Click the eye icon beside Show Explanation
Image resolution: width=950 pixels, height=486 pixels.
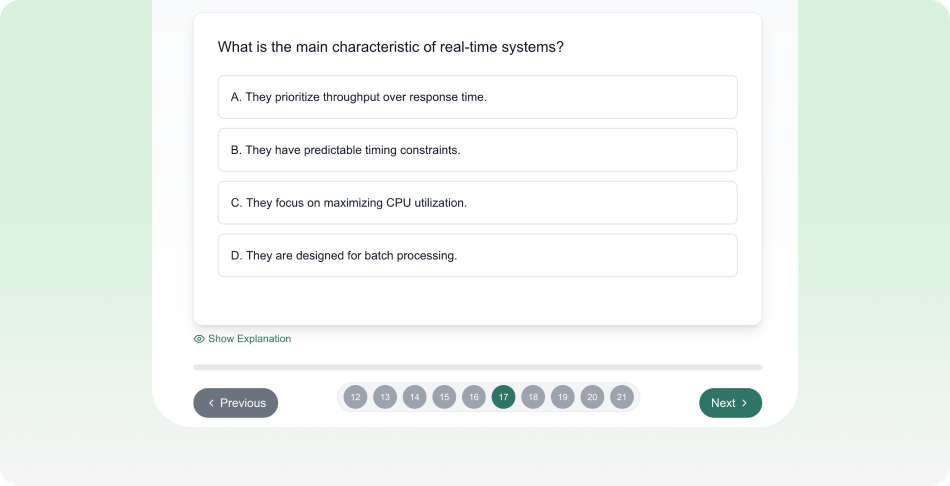point(199,339)
